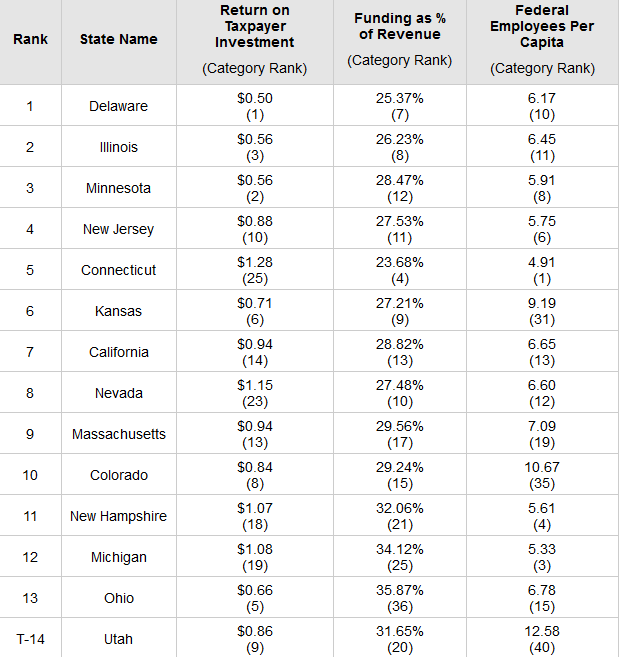Viewport: 619px width, 657px height.
Task: Click the State Name column header
Action: 118,40
